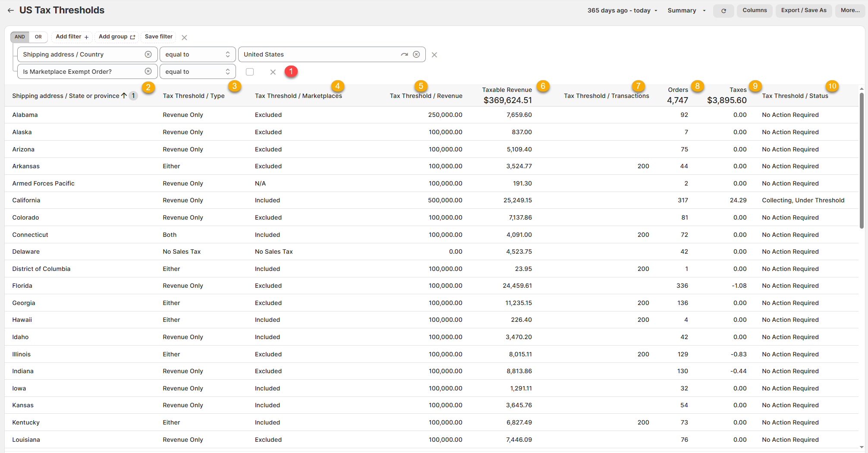Click the Add filter button
Viewport: 868px width, 453px height.
pos(72,37)
